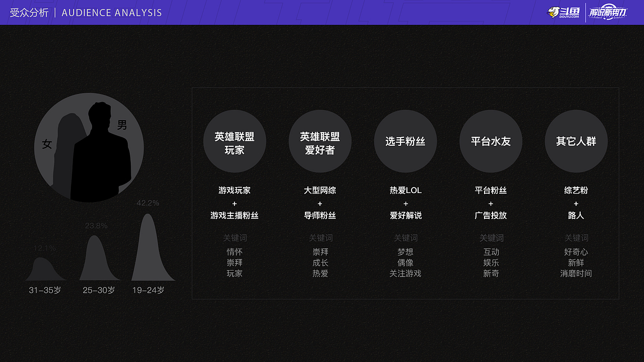Click the 平台粉丝 text

[x=491, y=190]
